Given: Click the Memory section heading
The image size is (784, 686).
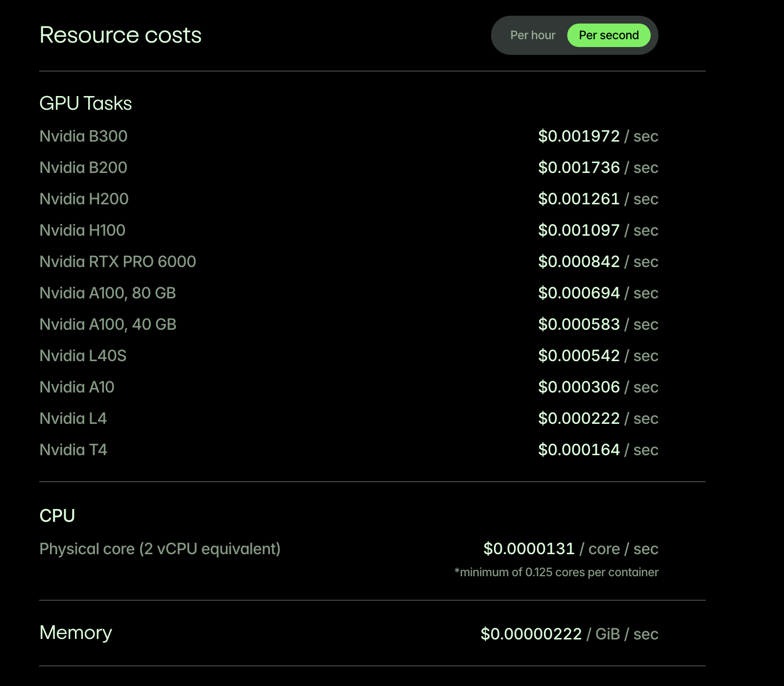Looking at the screenshot, I should pyautogui.click(x=76, y=633).
